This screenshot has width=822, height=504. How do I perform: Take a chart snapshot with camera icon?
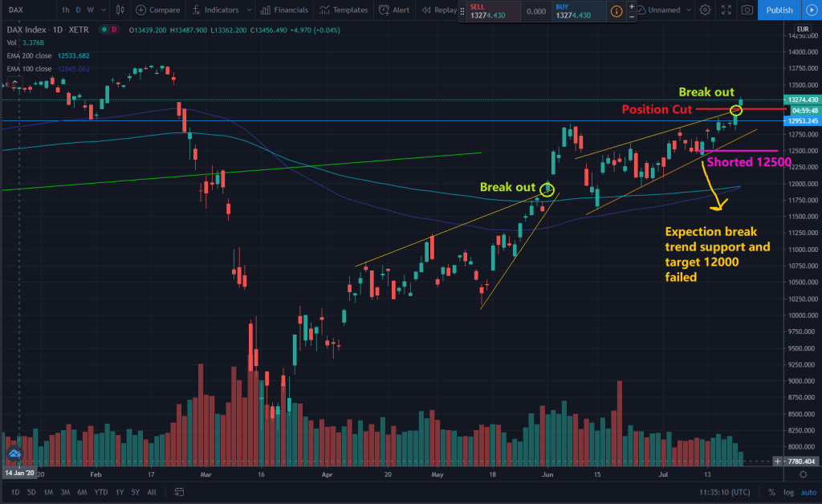[747, 10]
